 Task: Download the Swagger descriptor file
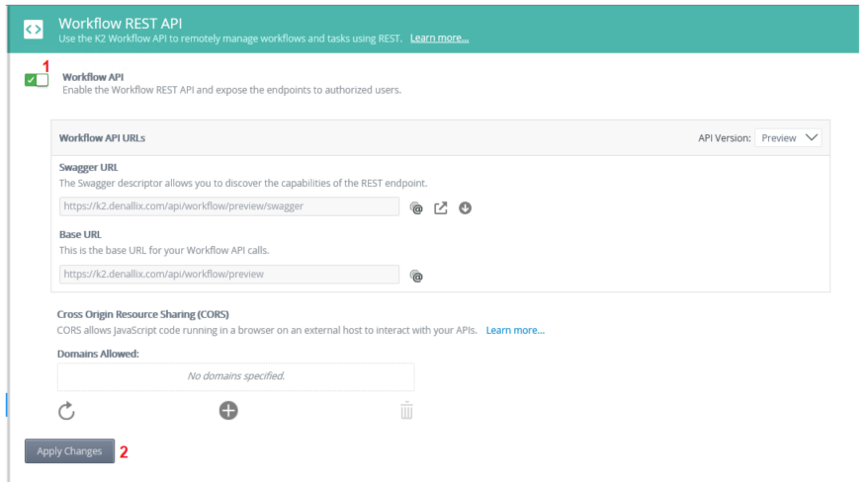coord(465,207)
